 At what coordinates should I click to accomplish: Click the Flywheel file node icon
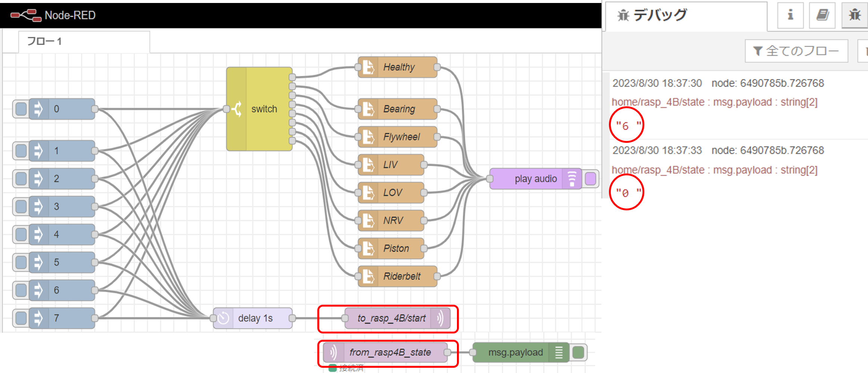click(368, 137)
